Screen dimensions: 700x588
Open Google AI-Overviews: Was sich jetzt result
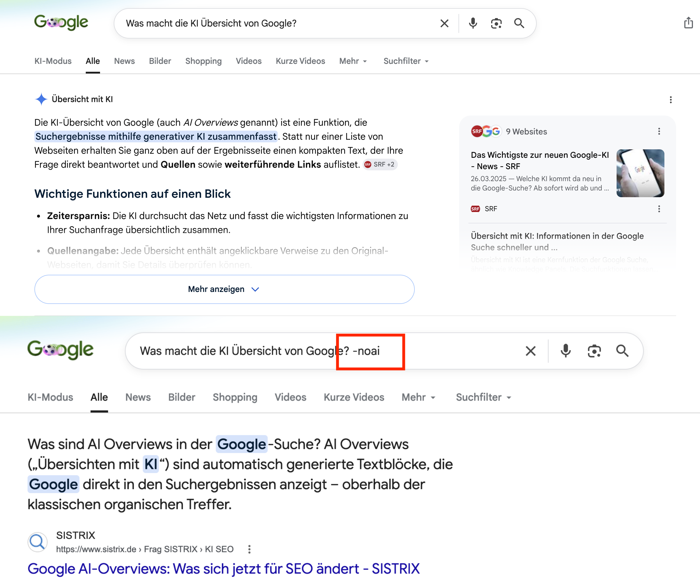click(223, 569)
